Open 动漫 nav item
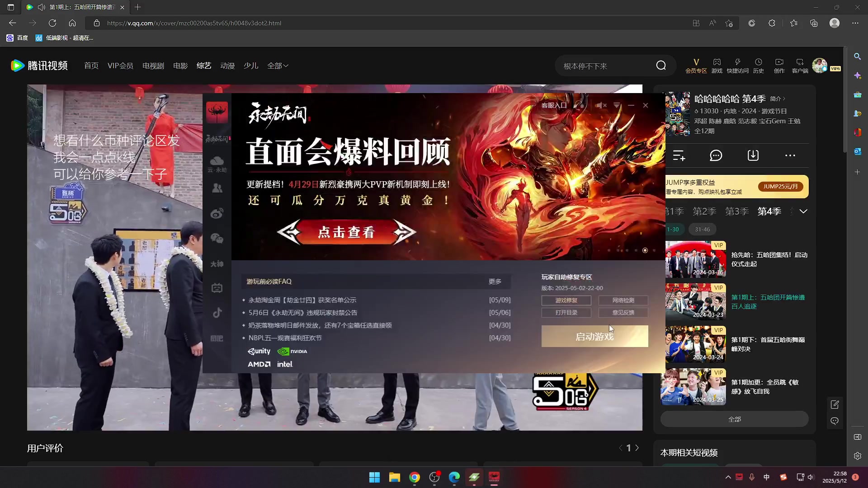The image size is (868, 488). point(227,66)
